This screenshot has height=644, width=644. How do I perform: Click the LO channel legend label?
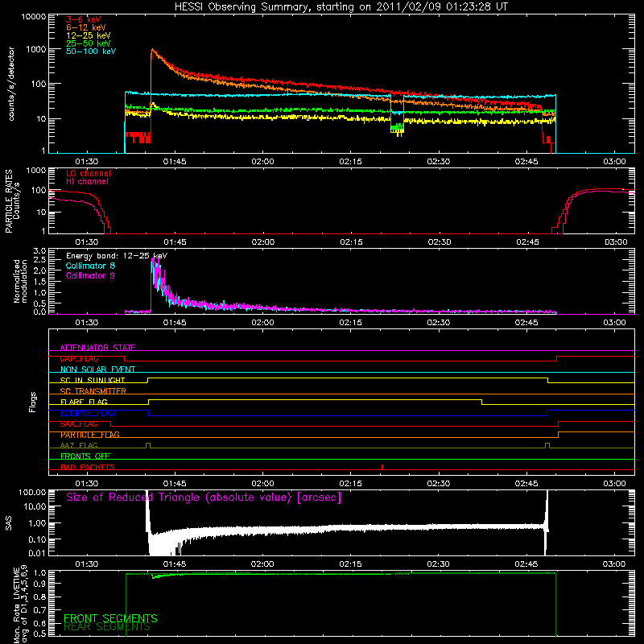[89, 173]
